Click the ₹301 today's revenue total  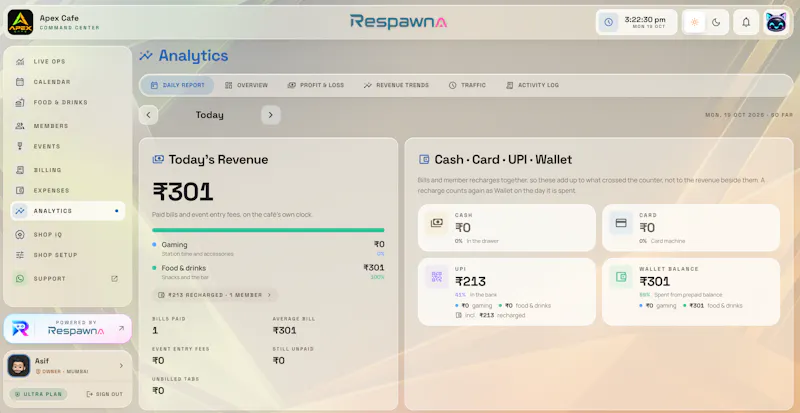(x=183, y=192)
